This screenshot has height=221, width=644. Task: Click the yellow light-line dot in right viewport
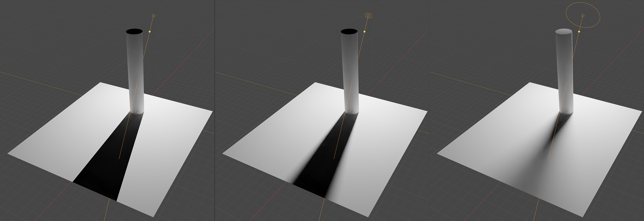579,32
